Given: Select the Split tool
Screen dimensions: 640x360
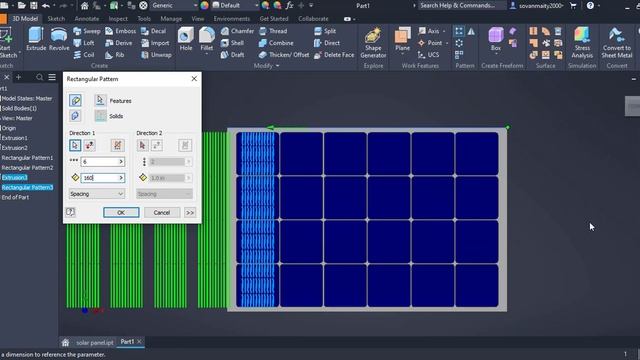Looking at the screenshot, I should click(x=325, y=31).
